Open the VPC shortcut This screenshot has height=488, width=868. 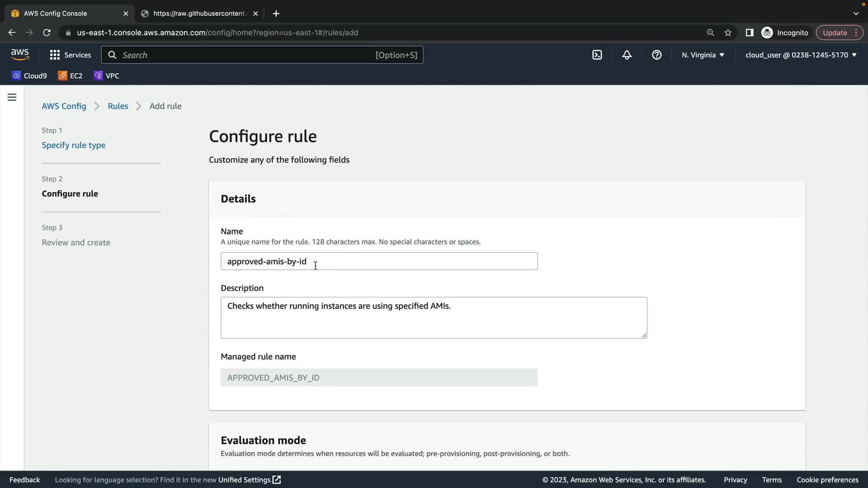click(x=106, y=75)
